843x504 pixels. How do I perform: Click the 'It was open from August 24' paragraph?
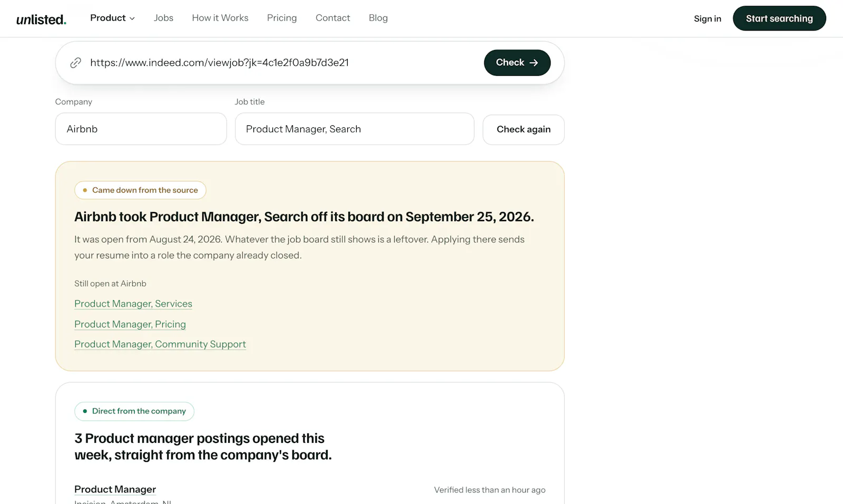[x=299, y=247]
